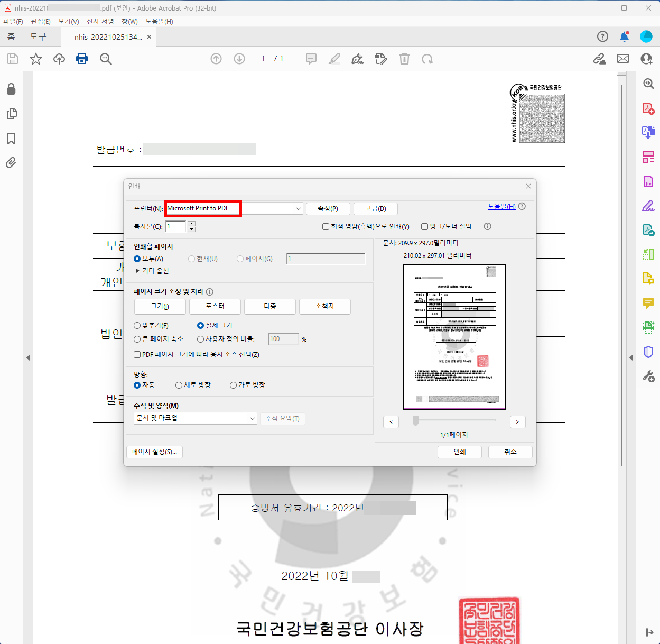660x644 pixels.
Task: Select the 실제 크기 actual size option
Action: pos(201,326)
